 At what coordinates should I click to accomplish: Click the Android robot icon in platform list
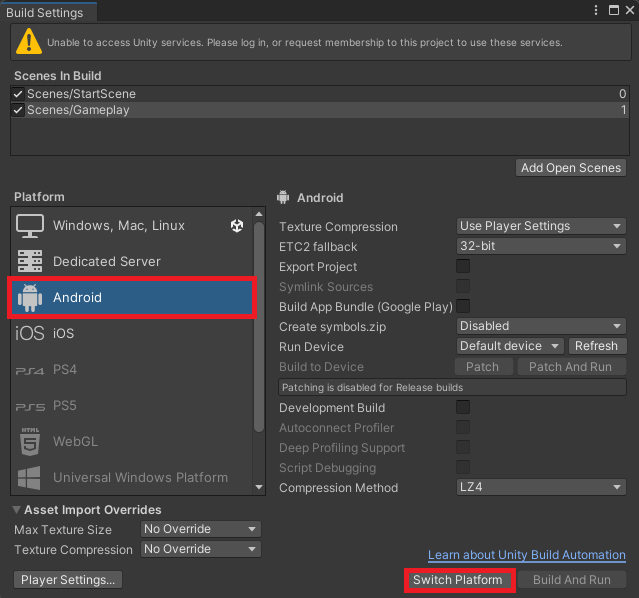(x=30, y=298)
